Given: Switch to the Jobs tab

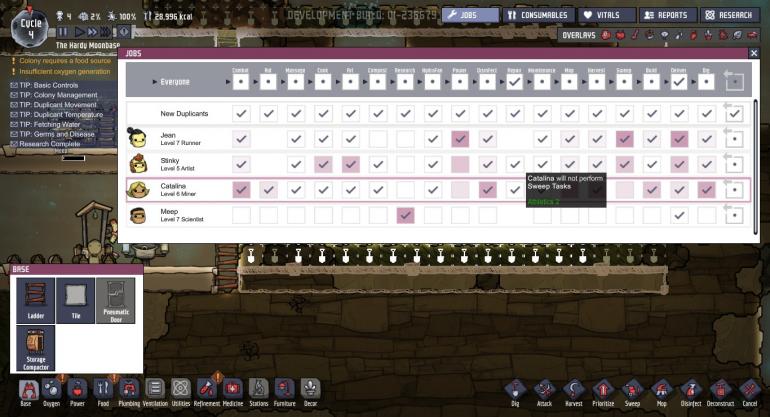Looking at the screenshot, I should (470, 15).
